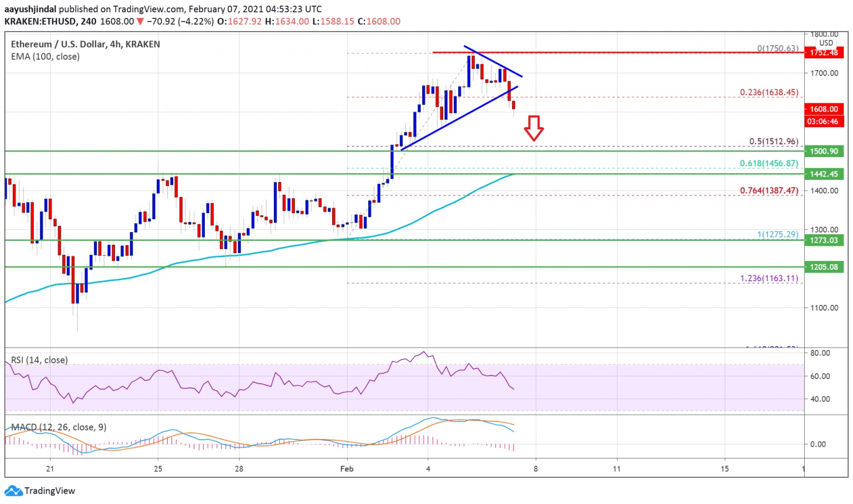Click the USD currency label on price axis
Screen dimensions: 853x504
tap(826, 43)
